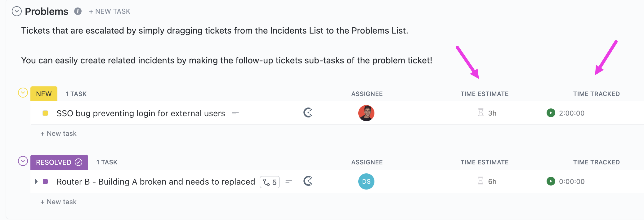
Task: Open the description icon on SSO bug task
Action: click(236, 113)
